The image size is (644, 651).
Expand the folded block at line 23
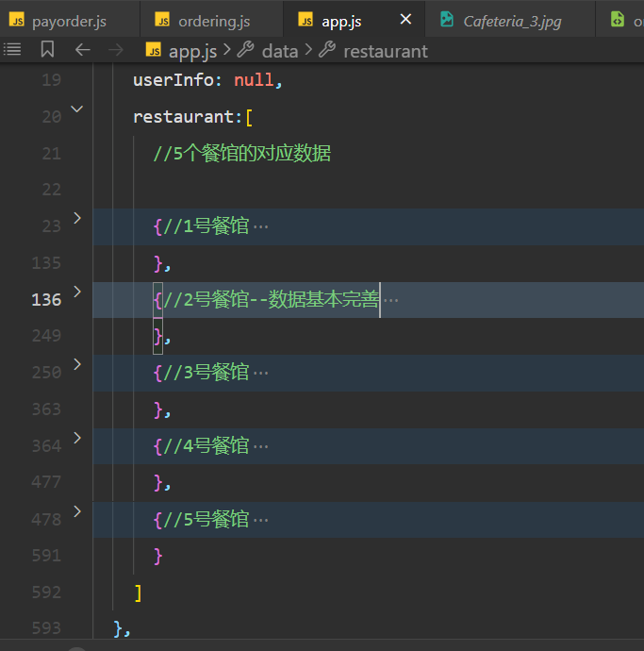(77, 218)
